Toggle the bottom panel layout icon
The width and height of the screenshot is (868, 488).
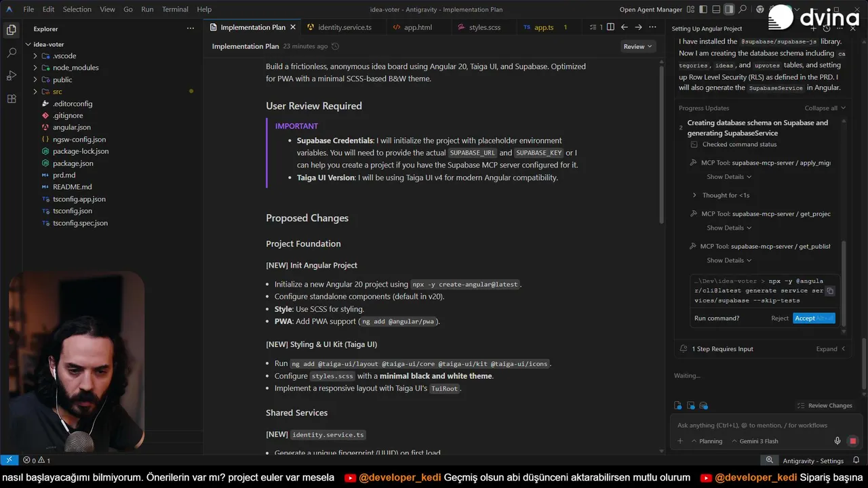[x=715, y=9]
